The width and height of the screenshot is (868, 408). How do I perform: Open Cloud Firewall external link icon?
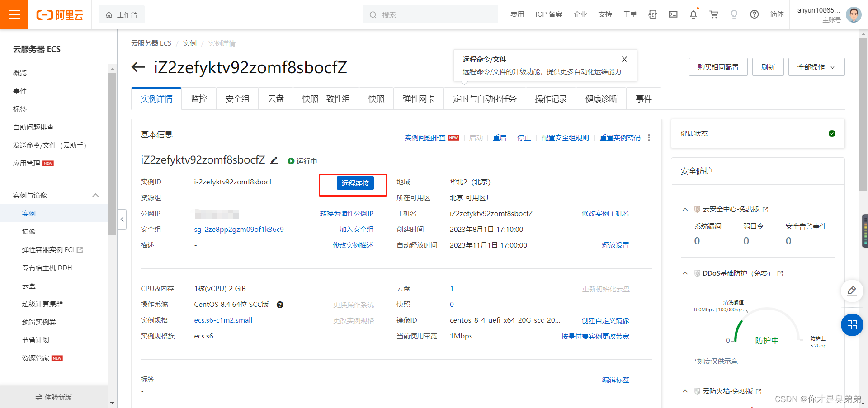coord(759,392)
